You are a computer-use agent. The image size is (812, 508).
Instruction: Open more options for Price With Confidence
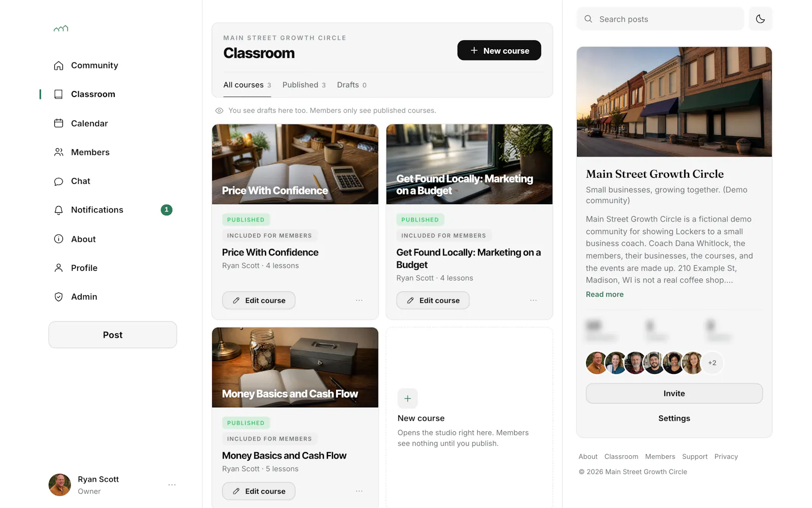[x=359, y=300]
